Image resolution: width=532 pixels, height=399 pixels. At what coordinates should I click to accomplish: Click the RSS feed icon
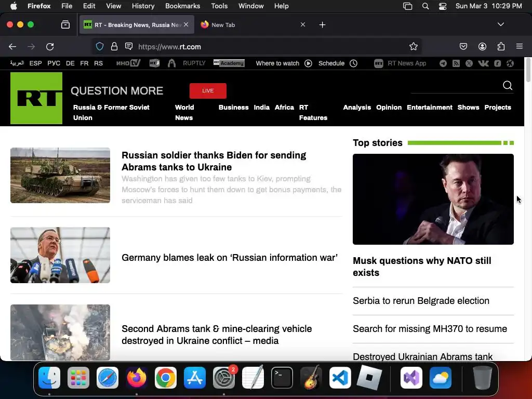point(456,63)
